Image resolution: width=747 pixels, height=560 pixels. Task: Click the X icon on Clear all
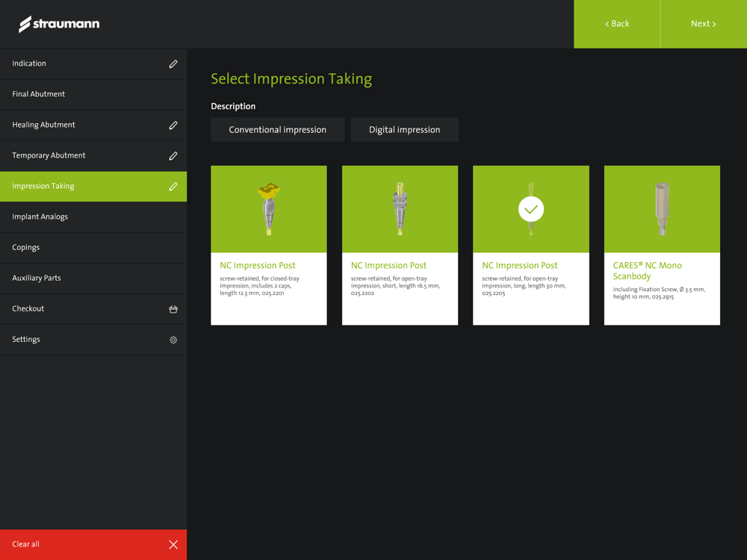173,545
